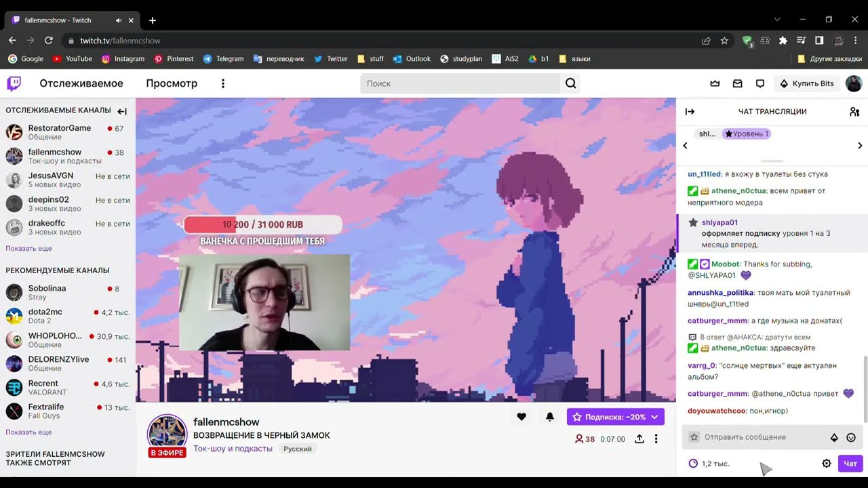The height and width of the screenshot is (488, 868).
Task: Open YouTube bookmark
Action: click(72, 59)
